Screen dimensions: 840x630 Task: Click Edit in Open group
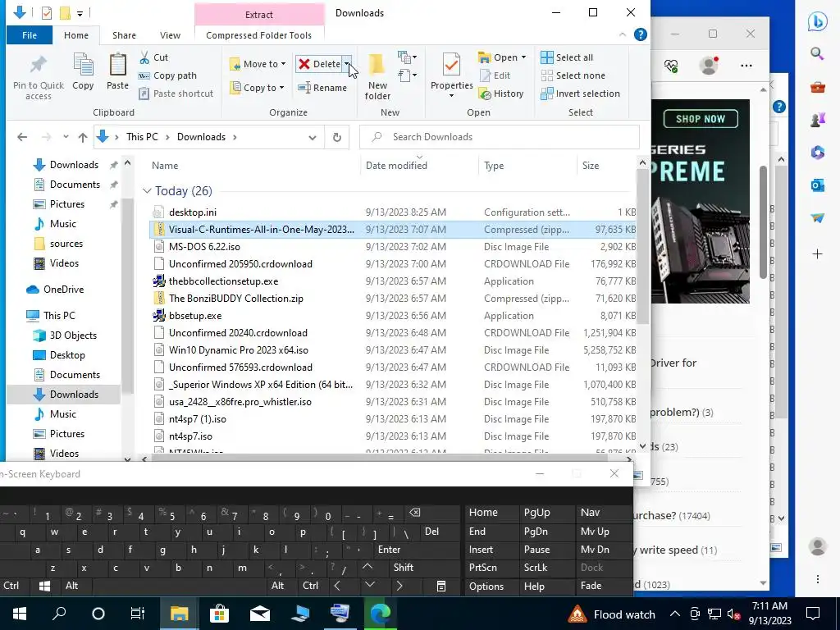pyautogui.click(x=495, y=75)
